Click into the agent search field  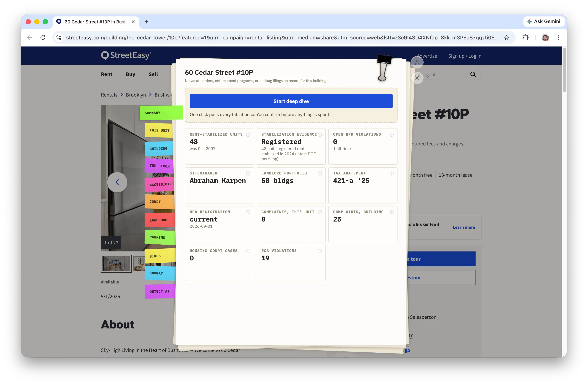442,74
